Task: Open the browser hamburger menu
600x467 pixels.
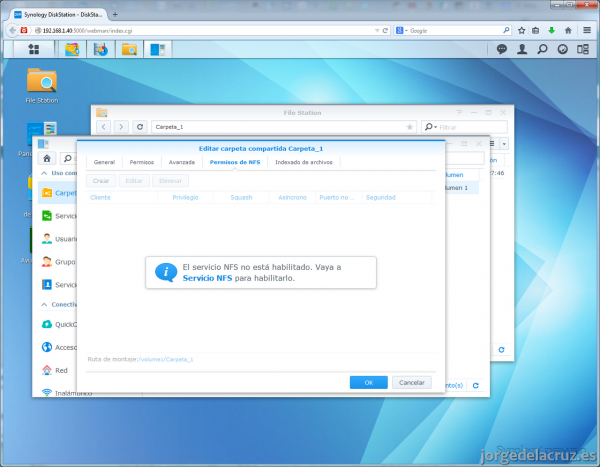Action: [x=587, y=30]
